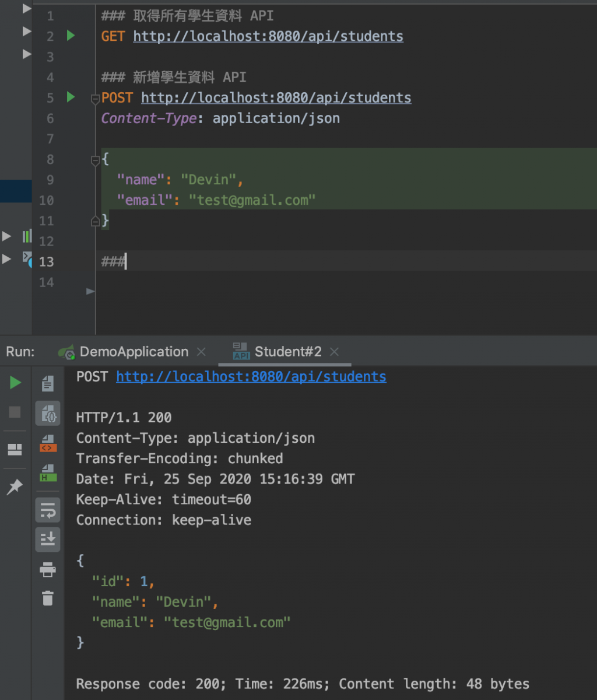597x700 pixels.
Task: Open the POST request URL on line 5
Action: coord(276,97)
